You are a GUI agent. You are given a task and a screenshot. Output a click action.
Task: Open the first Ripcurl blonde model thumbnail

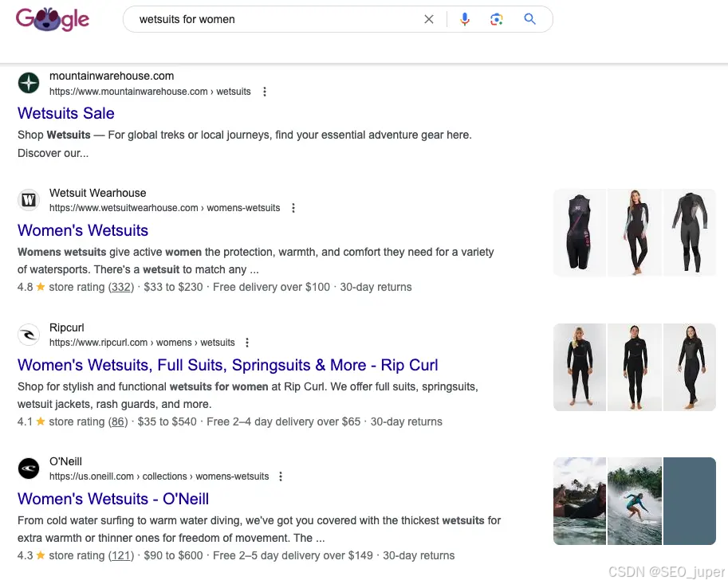point(580,367)
